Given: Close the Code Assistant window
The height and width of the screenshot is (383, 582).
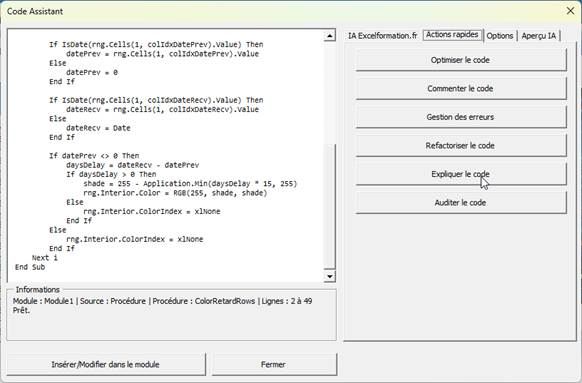Looking at the screenshot, I should (x=570, y=11).
